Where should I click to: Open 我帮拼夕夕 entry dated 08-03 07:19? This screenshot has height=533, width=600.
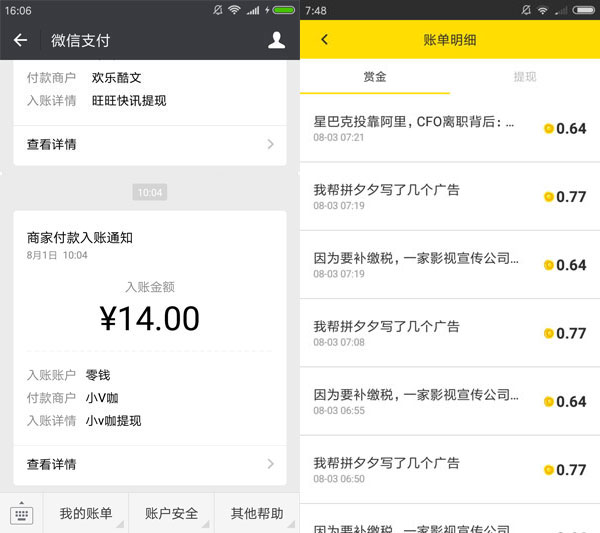450,197
